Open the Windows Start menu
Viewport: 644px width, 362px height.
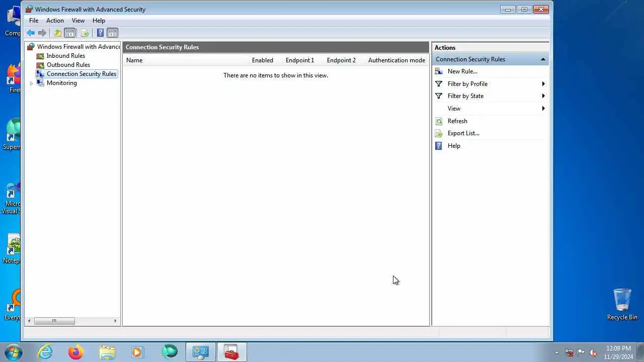13,352
